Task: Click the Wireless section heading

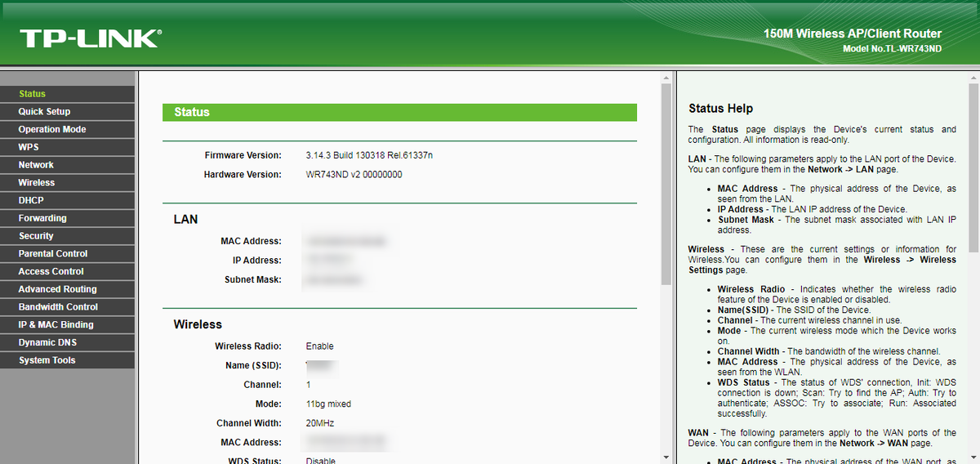Action: (x=198, y=325)
